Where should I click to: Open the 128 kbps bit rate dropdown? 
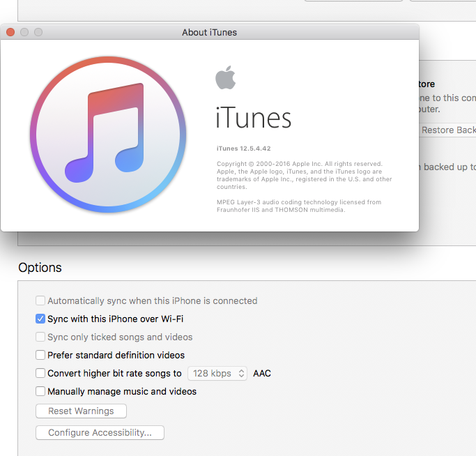click(217, 373)
